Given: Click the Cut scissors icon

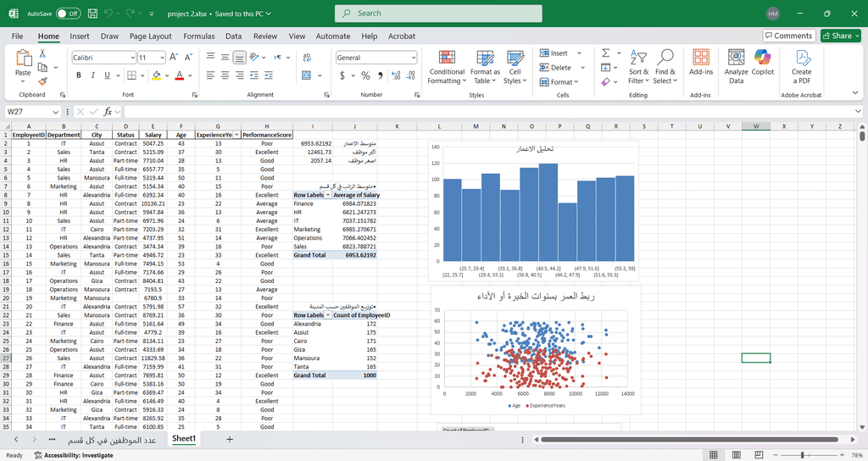Looking at the screenshot, I should [42, 53].
